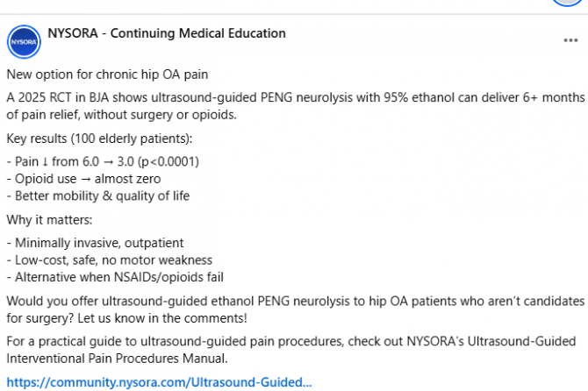The image size is (588, 391).
Task: Click the '(p<0.0001)' statistic text
Action: coord(169,162)
